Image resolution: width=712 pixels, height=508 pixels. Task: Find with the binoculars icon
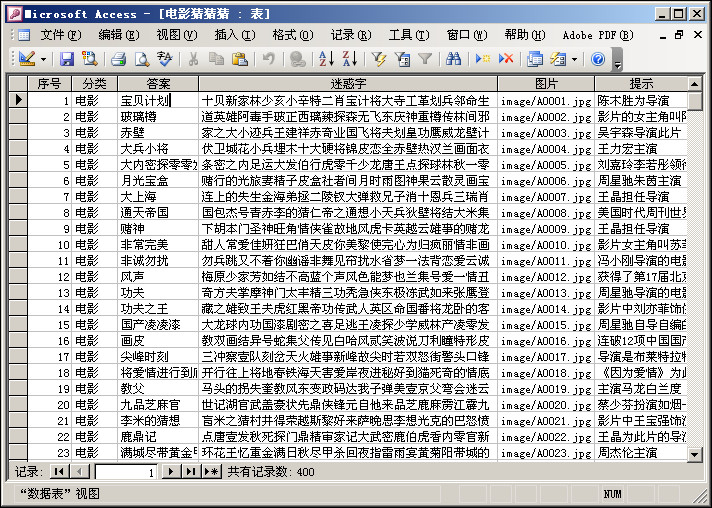coord(453,59)
